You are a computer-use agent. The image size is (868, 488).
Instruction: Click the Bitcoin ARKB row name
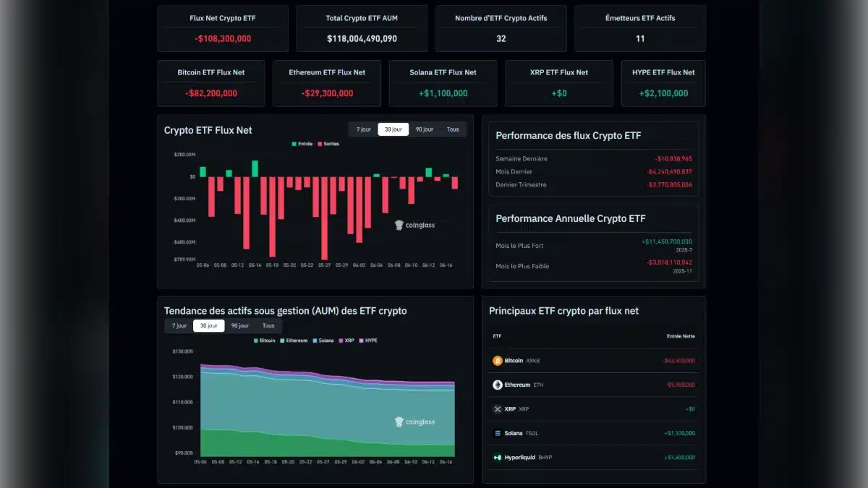[x=522, y=361]
